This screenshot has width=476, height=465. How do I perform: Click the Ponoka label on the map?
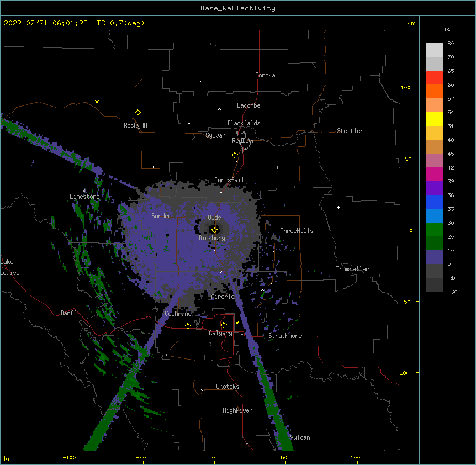265,75
